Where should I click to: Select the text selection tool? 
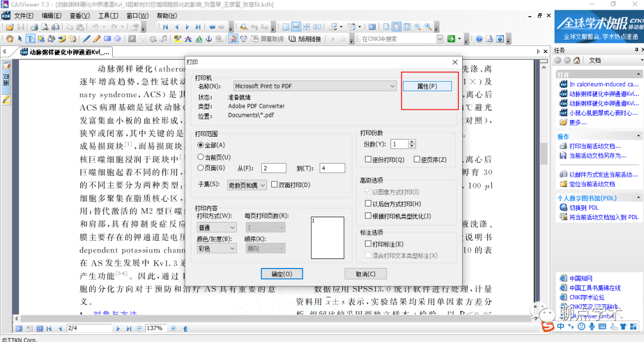click(30, 39)
